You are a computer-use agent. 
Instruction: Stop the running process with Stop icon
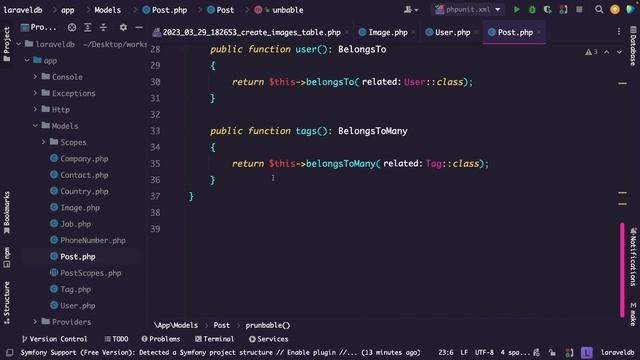[579, 9]
